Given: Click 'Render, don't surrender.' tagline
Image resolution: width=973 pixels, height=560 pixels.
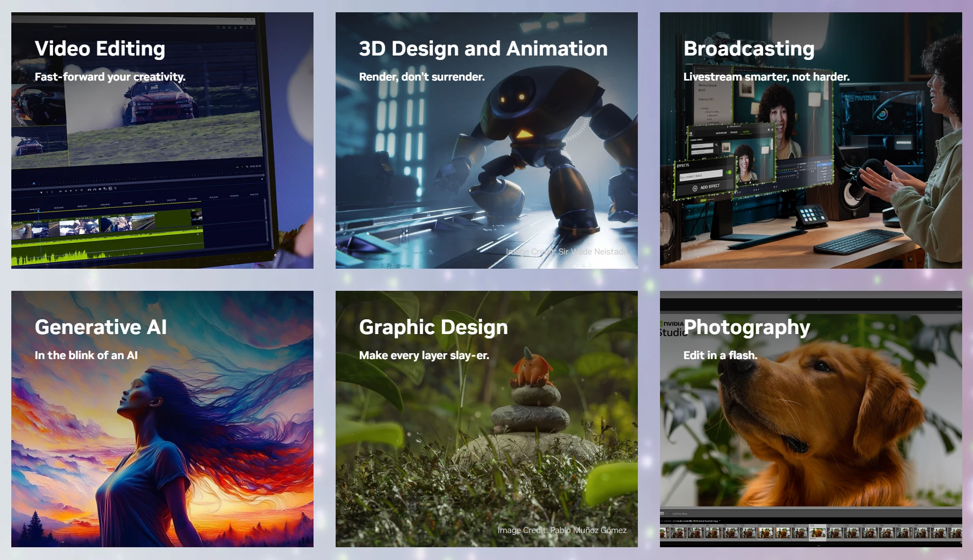Looking at the screenshot, I should tap(422, 77).
